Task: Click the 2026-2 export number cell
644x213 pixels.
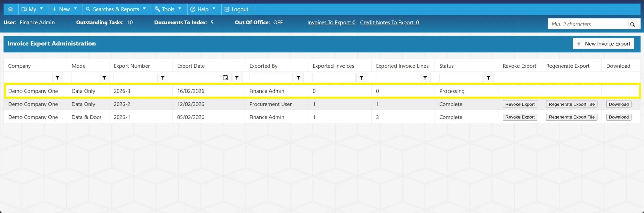Action: coord(122,104)
